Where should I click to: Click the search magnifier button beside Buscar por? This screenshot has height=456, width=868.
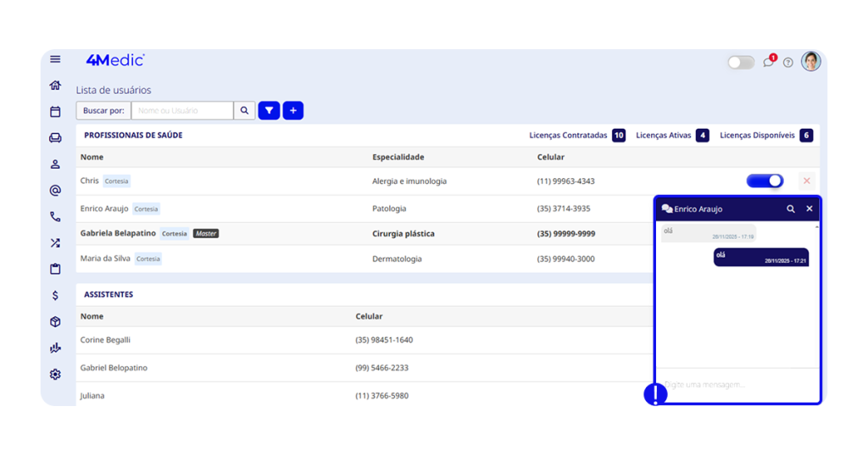(244, 110)
